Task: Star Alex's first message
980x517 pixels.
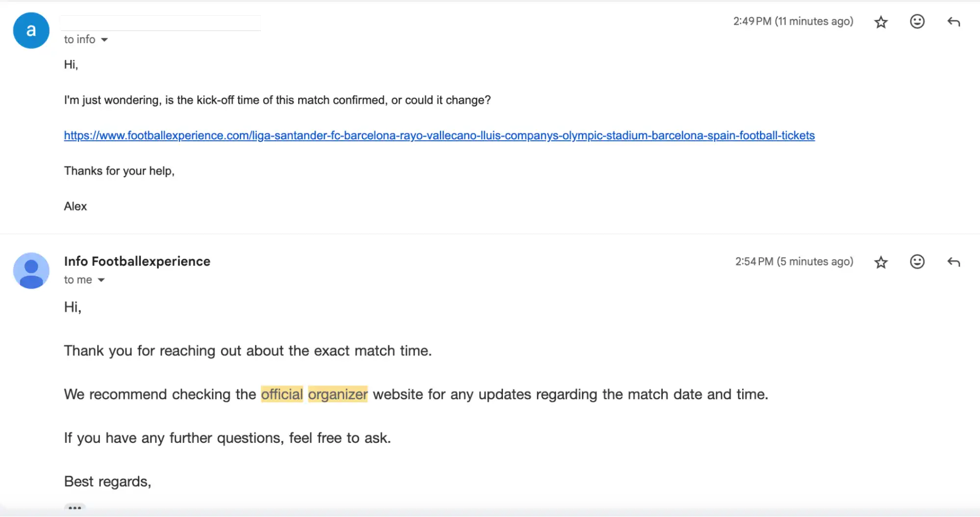Action: (880, 22)
